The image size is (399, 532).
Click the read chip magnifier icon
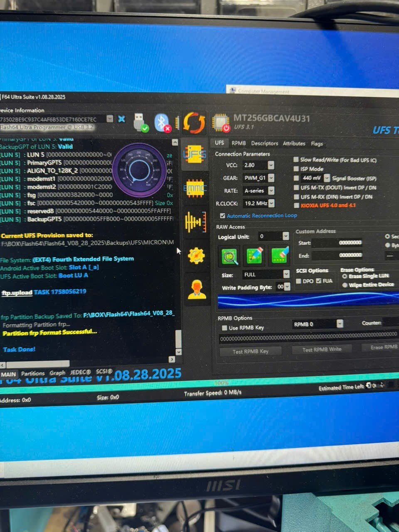[229, 256]
